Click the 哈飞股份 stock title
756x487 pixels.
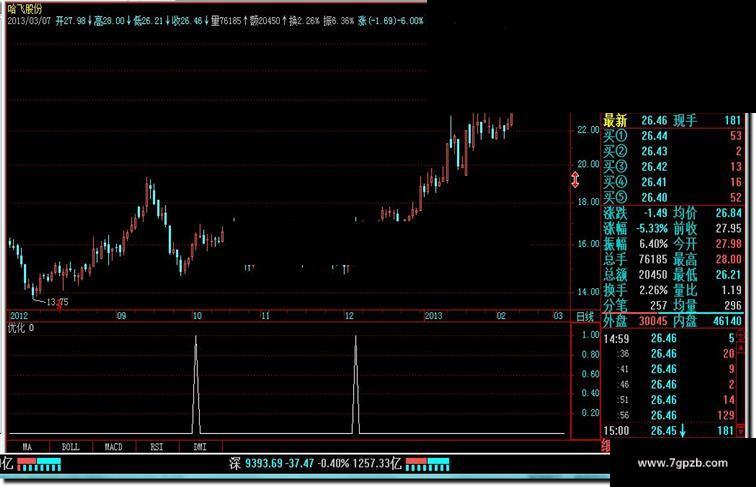(x=25, y=8)
